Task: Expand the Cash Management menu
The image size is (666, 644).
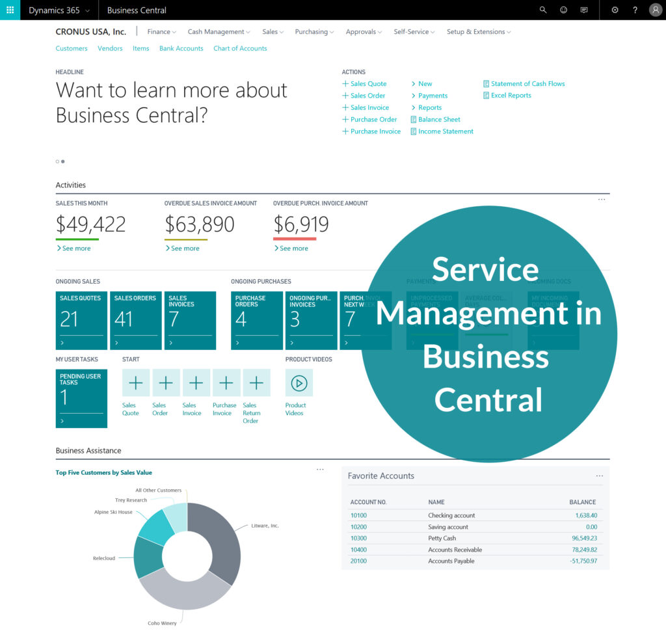Action: pyautogui.click(x=219, y=32)
